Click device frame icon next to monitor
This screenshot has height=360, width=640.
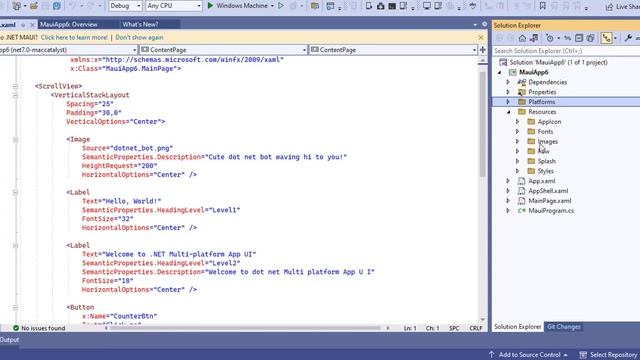(x=438, y=6)
